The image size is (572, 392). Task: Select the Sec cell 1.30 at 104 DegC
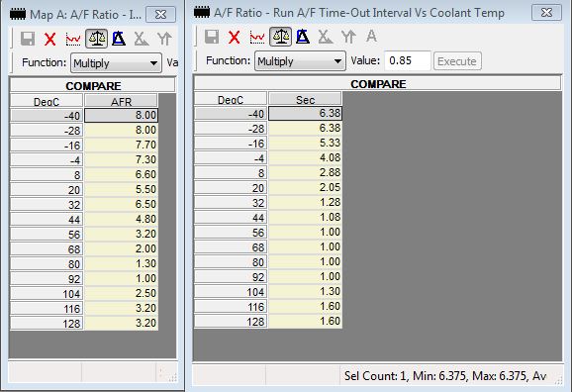(x=306, y=292)
